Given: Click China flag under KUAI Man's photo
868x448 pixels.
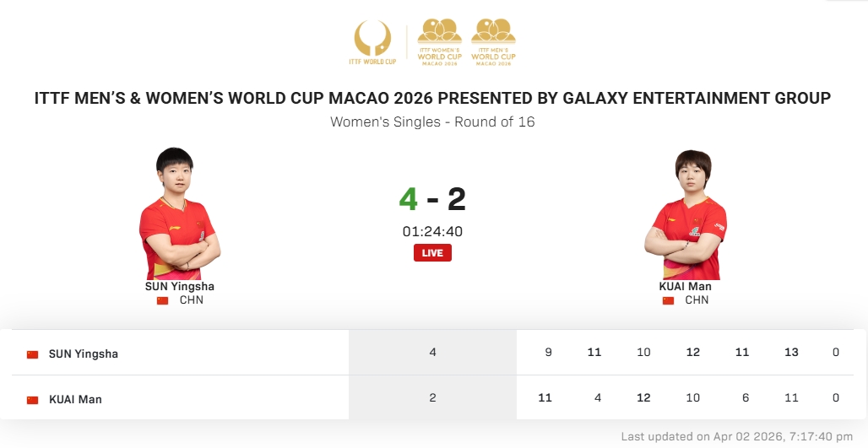Looking at the screenshot, I should pos(669,300).
